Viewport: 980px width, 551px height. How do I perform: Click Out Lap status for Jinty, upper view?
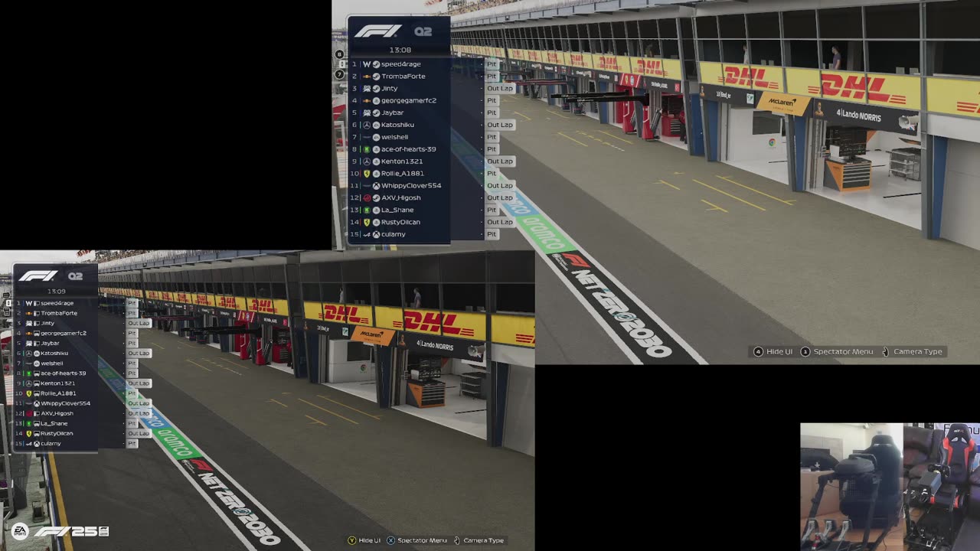[x=500, y=89]
